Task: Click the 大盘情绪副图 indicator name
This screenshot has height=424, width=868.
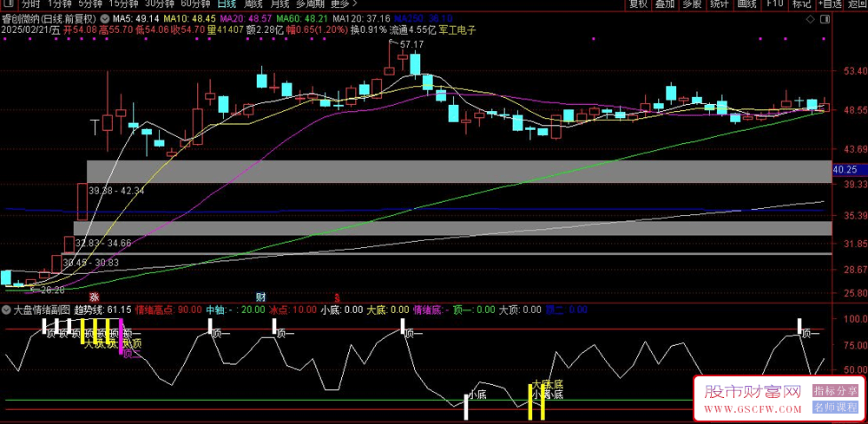Action: coord(40,310)
